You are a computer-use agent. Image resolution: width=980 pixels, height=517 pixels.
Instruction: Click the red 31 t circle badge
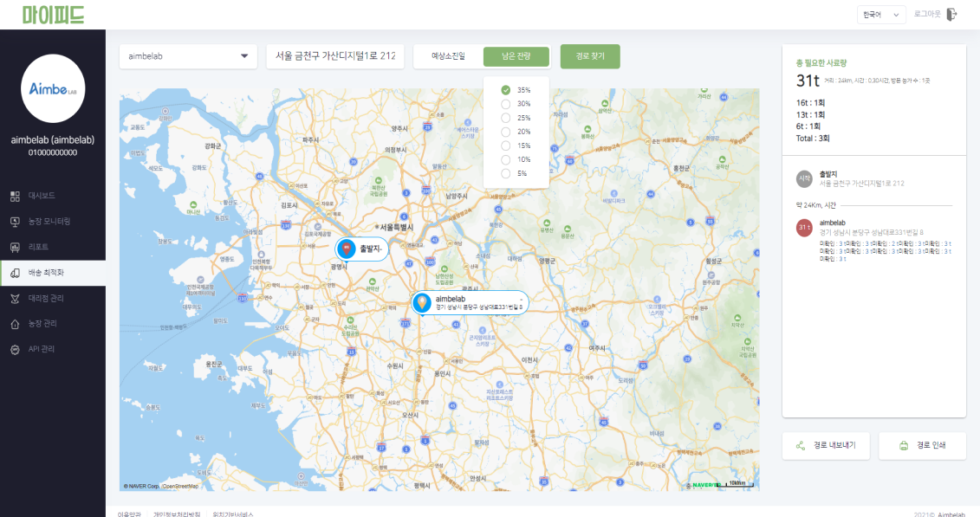(804, 228)
